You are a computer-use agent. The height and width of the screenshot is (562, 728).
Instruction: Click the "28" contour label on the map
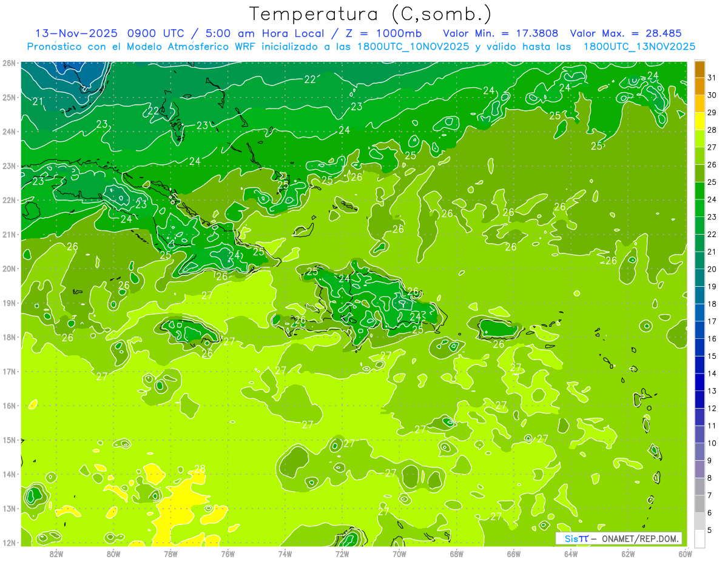coord(200,469)
